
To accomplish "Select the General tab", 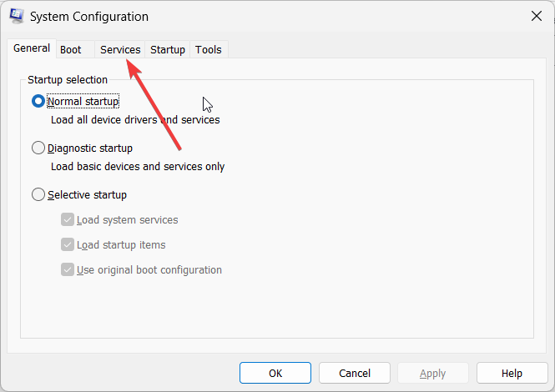I will point(32,48).
